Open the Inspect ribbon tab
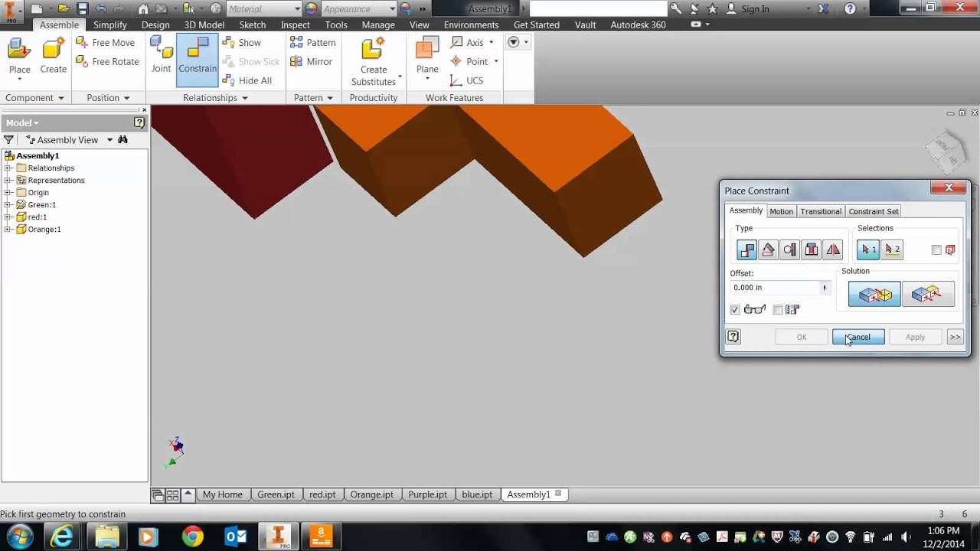 point(296,25)
